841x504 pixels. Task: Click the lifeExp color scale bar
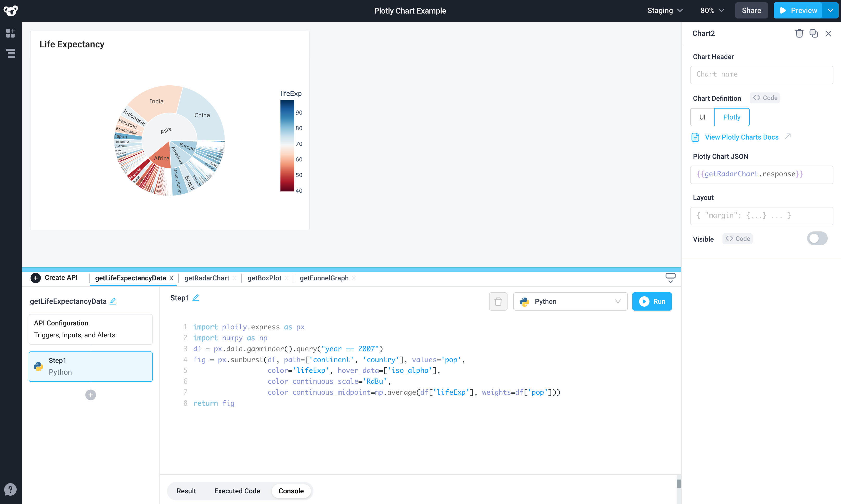[287, 145]
